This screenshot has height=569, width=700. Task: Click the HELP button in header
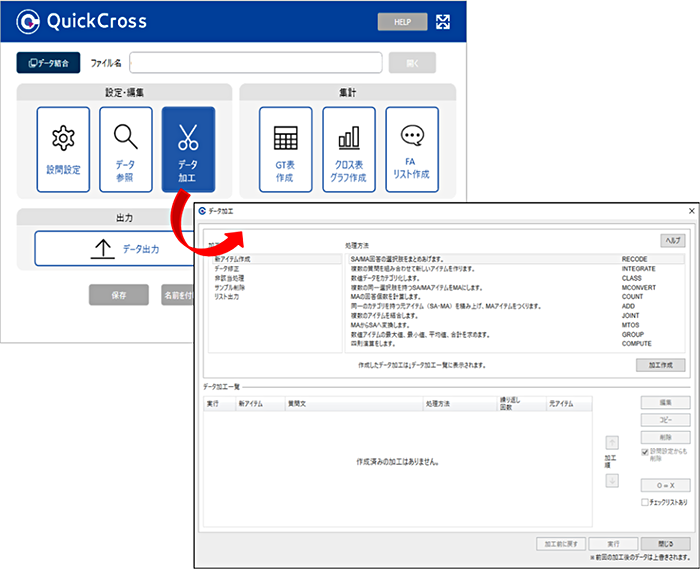(402, 22)
